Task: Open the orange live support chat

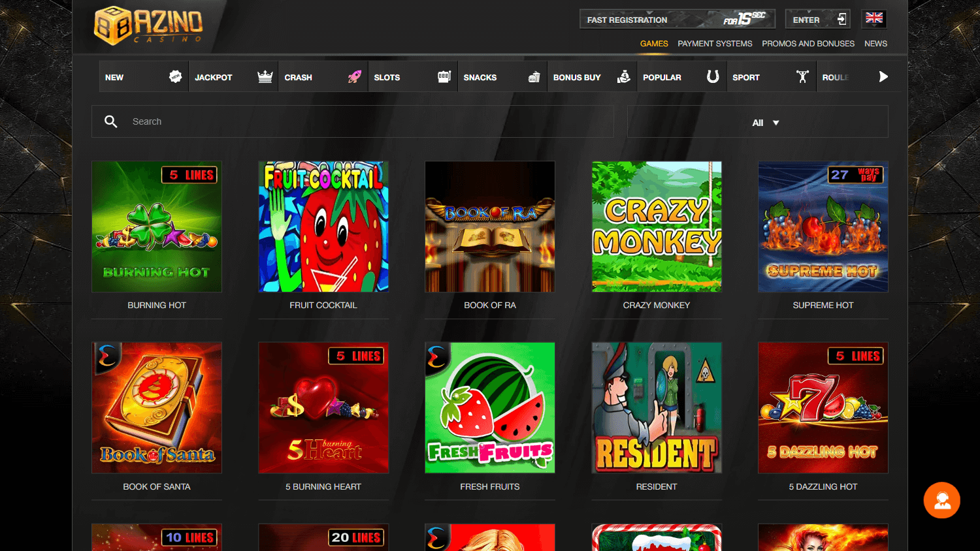Action: [941, 500]
